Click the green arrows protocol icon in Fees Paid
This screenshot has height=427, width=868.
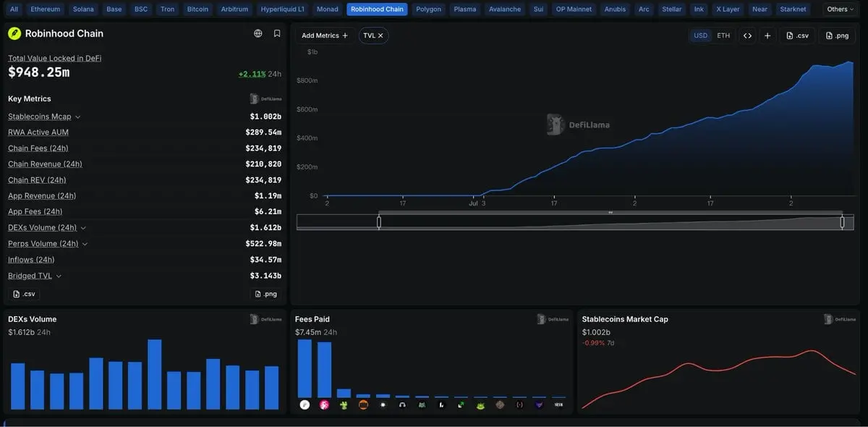(x=461, y=405)
